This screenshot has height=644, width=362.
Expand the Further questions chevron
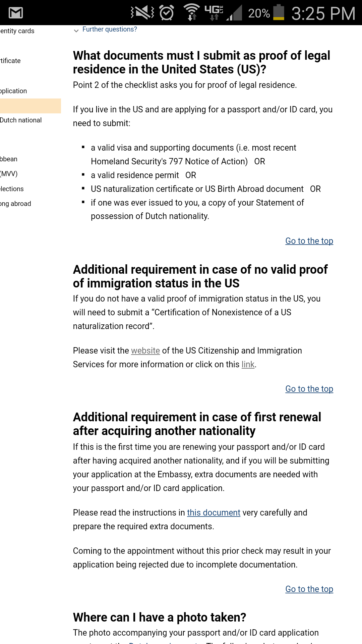click(x=76, y=31)
